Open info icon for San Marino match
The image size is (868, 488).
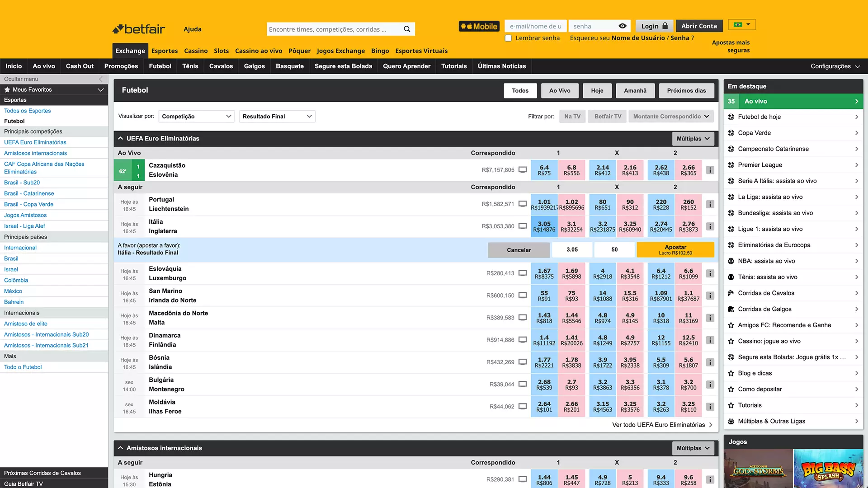pos(710,296)
